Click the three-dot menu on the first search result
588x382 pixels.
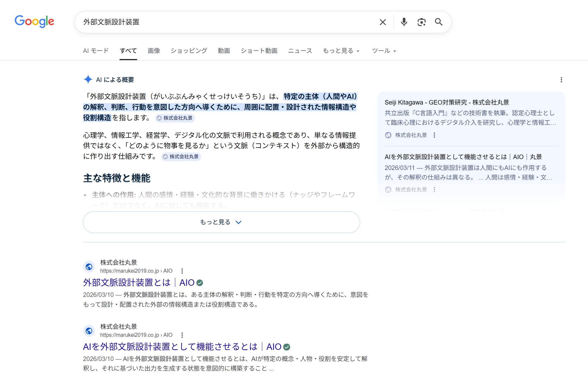[x=182, y=271]
